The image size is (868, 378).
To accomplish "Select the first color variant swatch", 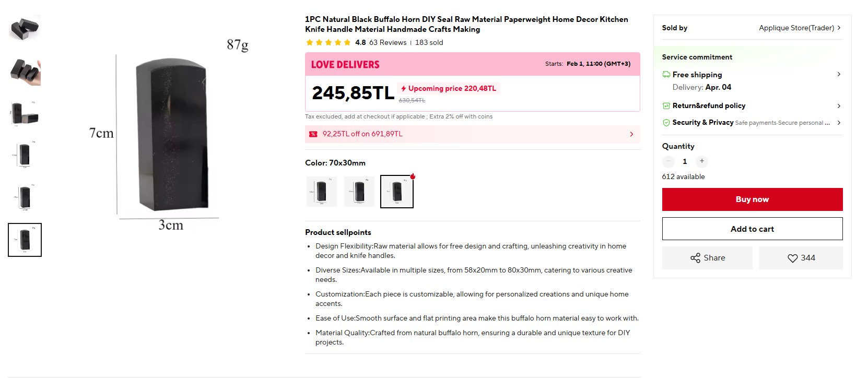I will (321, 192).
